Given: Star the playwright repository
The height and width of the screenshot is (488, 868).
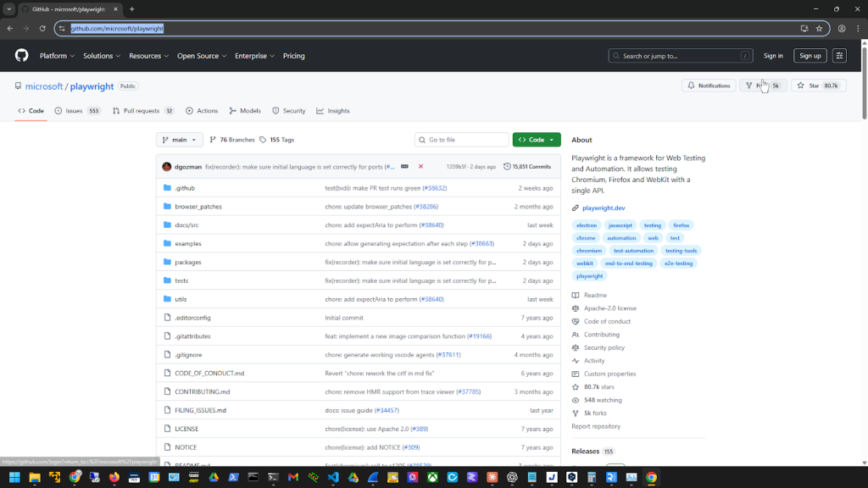Looking at the screenshot, I should coord(818,86).
